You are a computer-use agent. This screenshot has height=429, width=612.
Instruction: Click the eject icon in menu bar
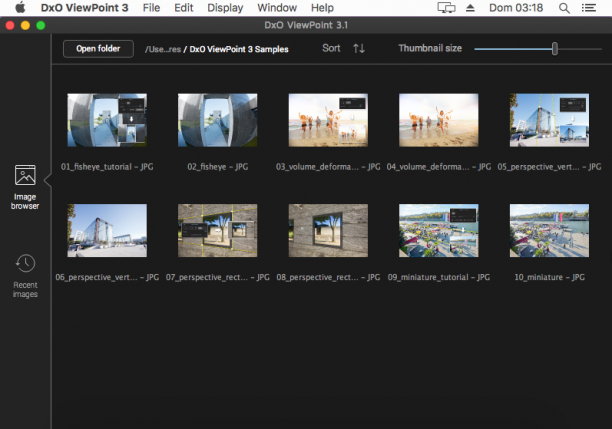470,8
